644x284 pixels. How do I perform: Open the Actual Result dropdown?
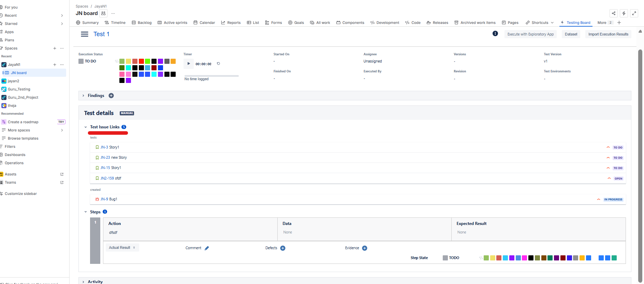pyautogui.click(x=122, y=247)
